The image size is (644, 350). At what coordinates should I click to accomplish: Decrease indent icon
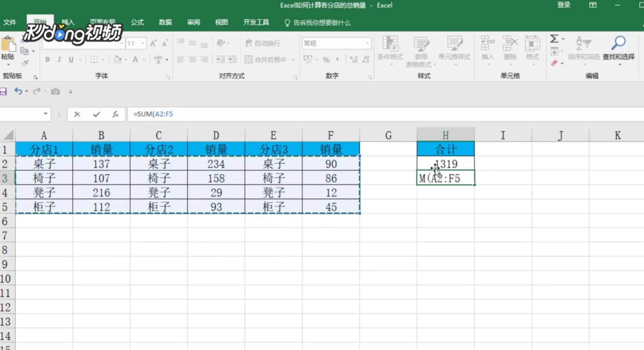[x=221, y=59]
